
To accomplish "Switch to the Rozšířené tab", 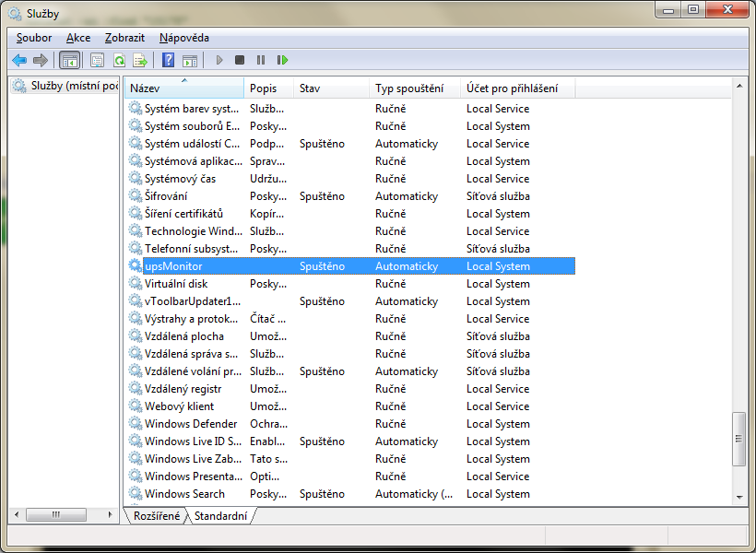I will 157,516.
